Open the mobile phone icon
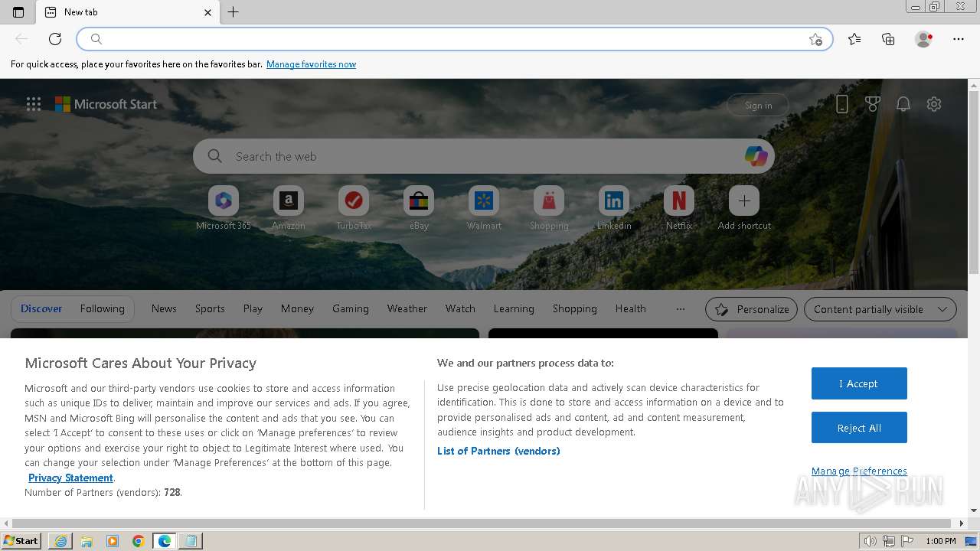This screenshot has height=551, width=980. 842,104
